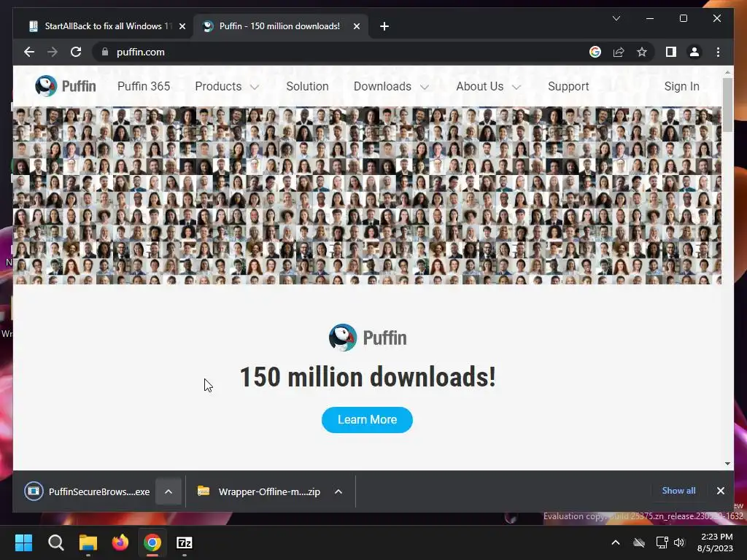
Task: Bookmark this page with the star icon
Action: click(642, 52)
